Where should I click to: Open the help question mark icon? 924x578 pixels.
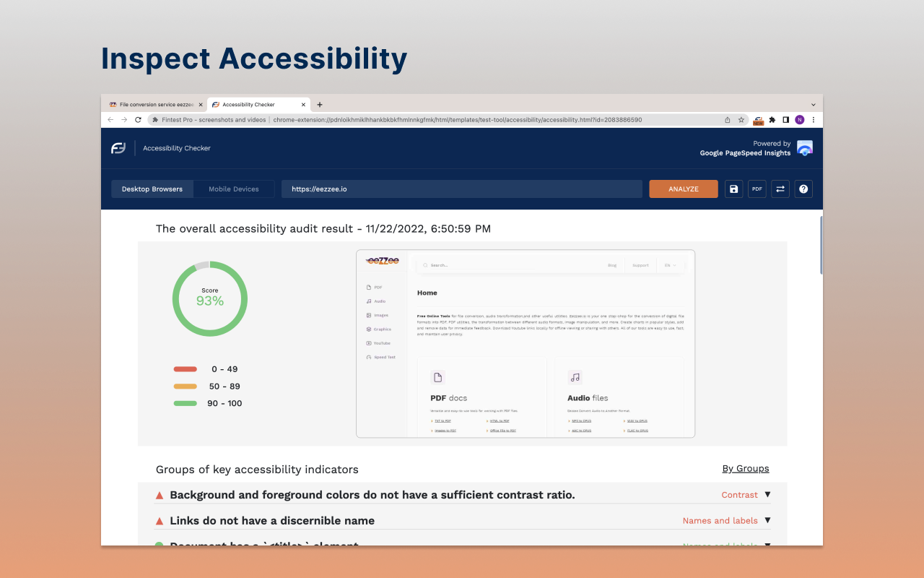(803, 189)
